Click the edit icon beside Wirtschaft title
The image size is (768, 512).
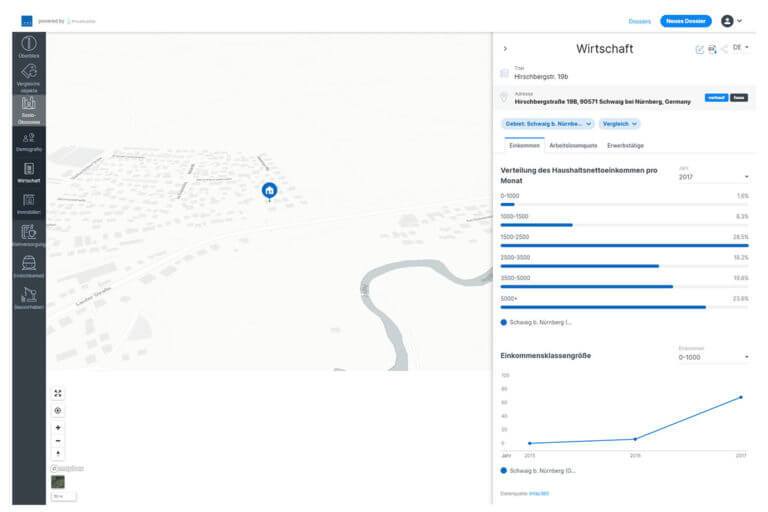[700, 49]
